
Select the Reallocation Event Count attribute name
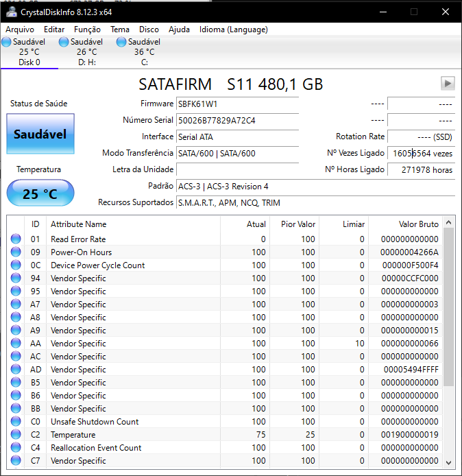click(x=96, y=448)
